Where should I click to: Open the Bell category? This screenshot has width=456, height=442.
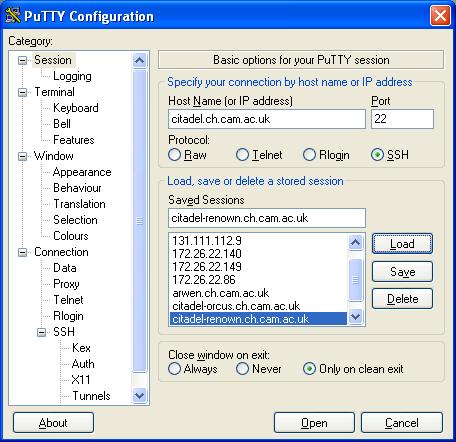point(62,124)
